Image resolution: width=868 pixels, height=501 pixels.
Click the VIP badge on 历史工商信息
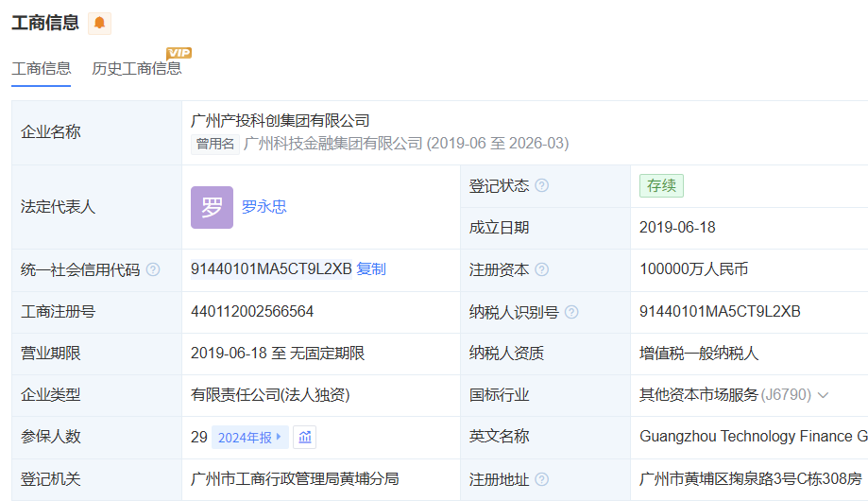coord(179,53)
